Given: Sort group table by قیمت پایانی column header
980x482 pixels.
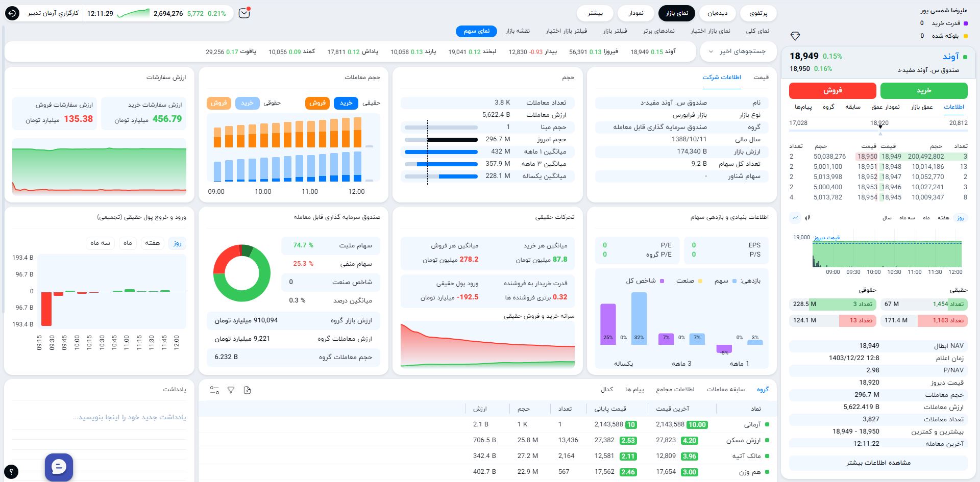Looking at the screenshot, I should tap(610, 409).
